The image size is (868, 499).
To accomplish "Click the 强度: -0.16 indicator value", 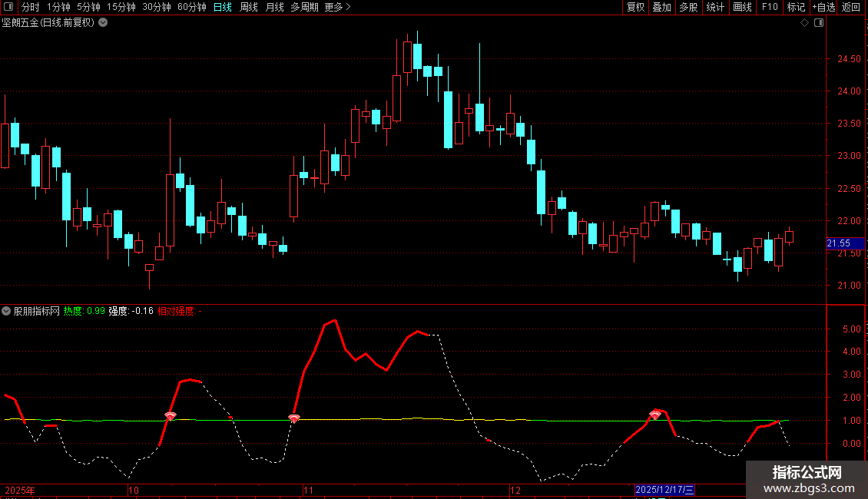I will click(131, 311).
